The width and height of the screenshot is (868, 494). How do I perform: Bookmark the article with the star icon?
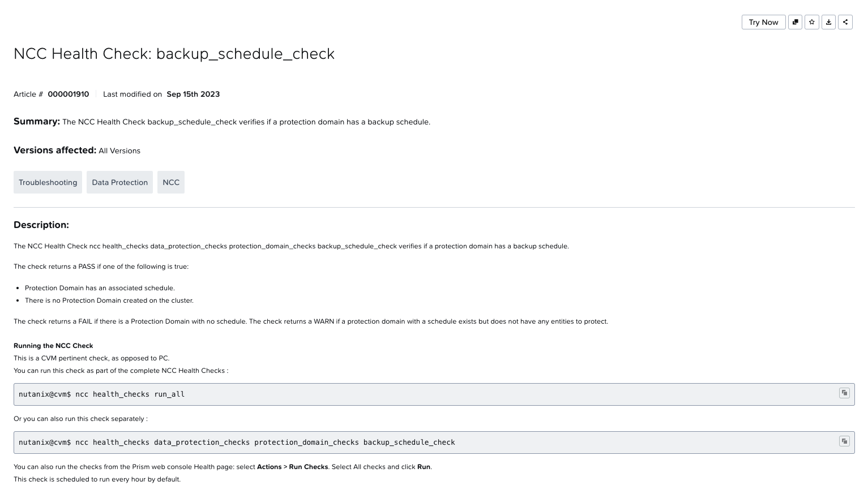[812, 22]
